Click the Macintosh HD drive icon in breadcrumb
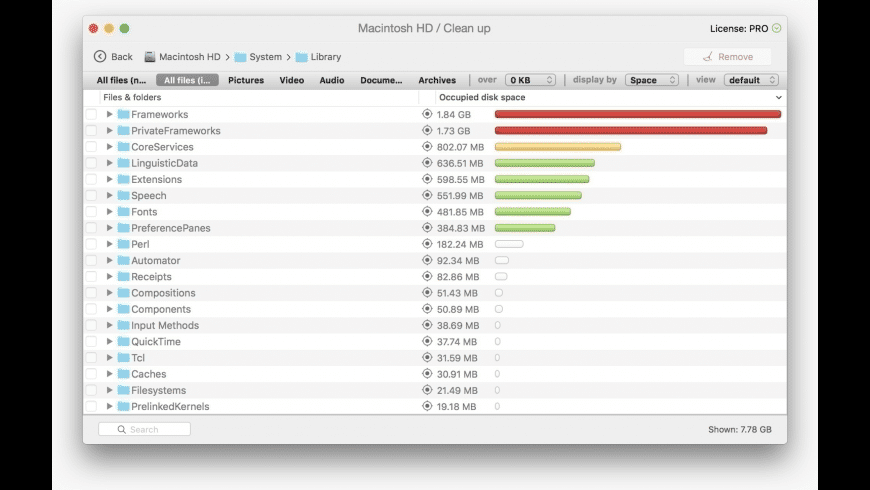The image size is (870, 490). pos(150,57)
